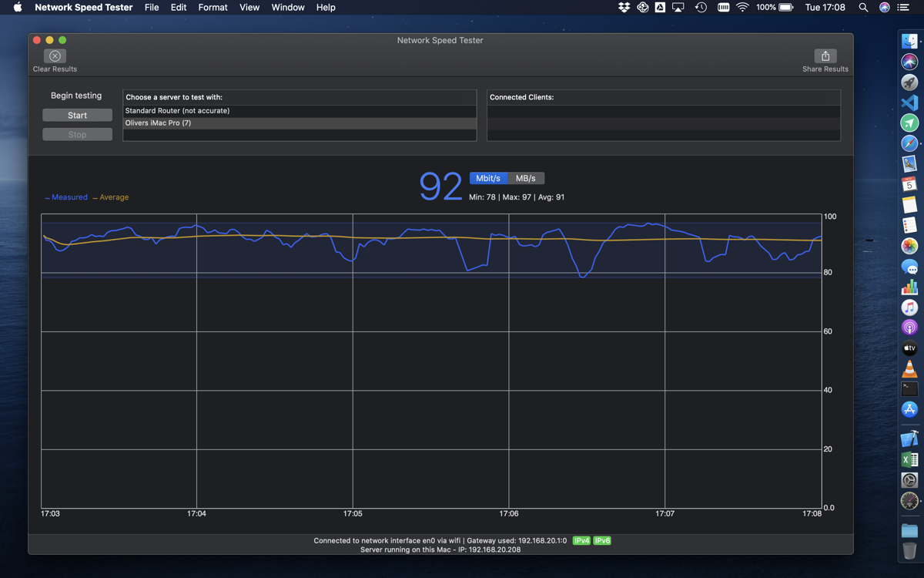Open Terminal from the dock
Screen dimensions: 924x578
909,389
